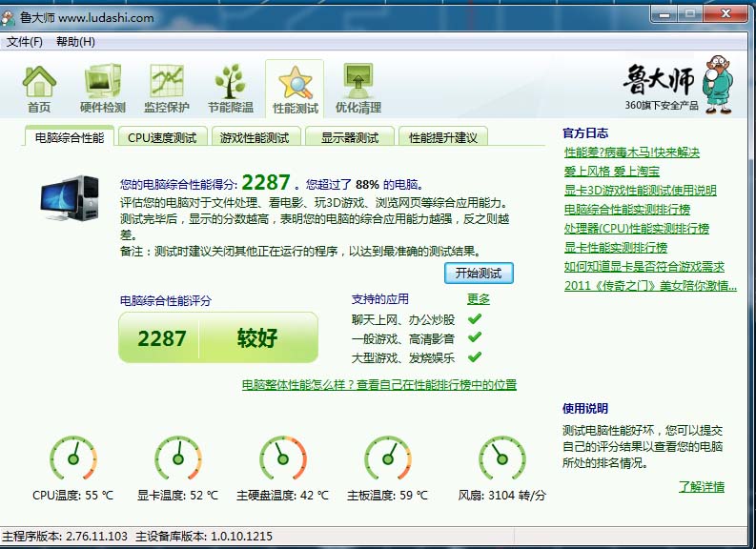Click the 主设备库版本 status bar text
The height and width of the screenshot is (549, 756).
click(203, 536)
